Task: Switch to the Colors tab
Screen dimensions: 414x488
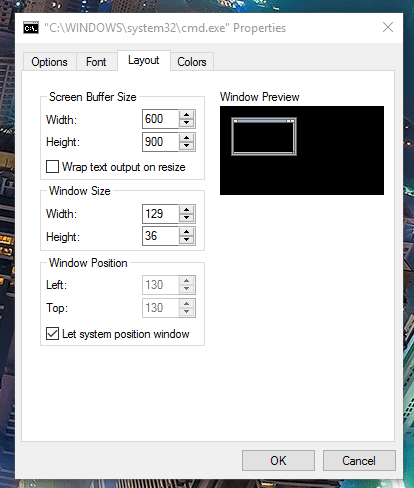Action: click(192, 62)
